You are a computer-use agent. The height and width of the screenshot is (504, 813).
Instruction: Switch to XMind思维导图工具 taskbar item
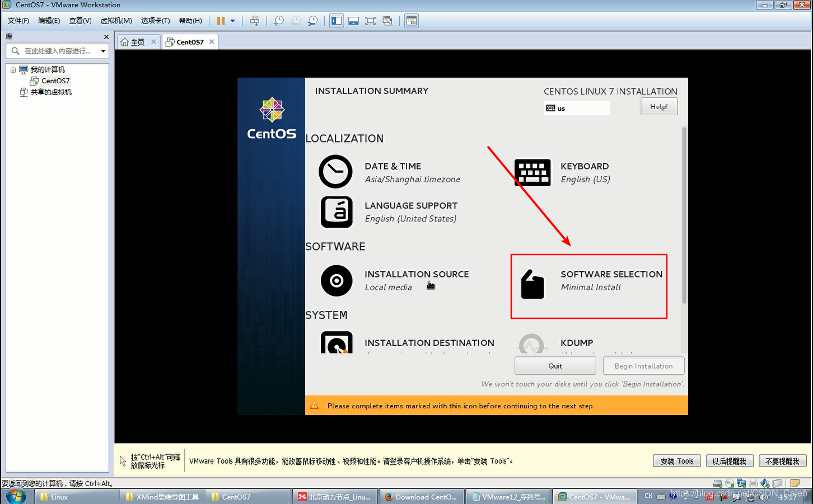[x=162, y=497]
